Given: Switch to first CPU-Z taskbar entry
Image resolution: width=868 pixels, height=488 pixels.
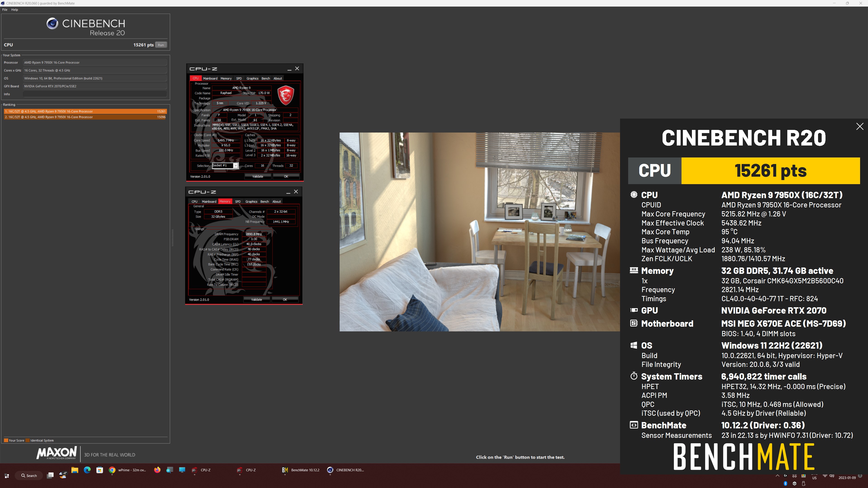Looking at the screenshot, I should click(x=201, y=470).
